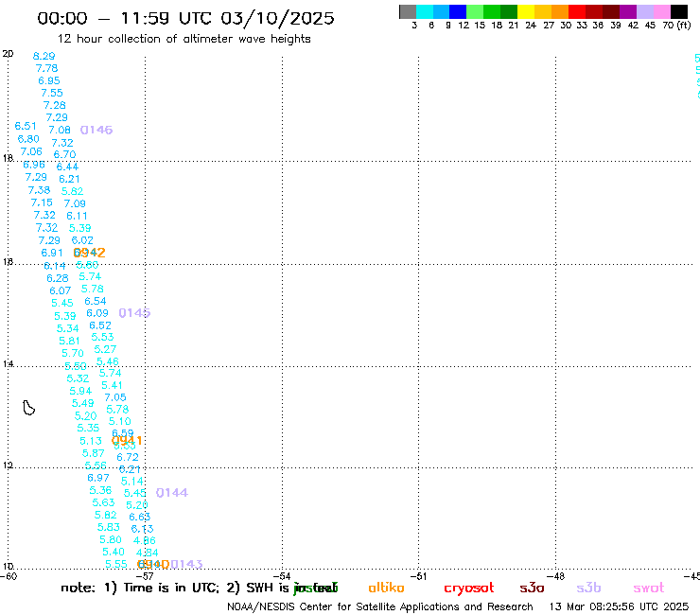Click the 6.51 wave height value

point(26,127)
